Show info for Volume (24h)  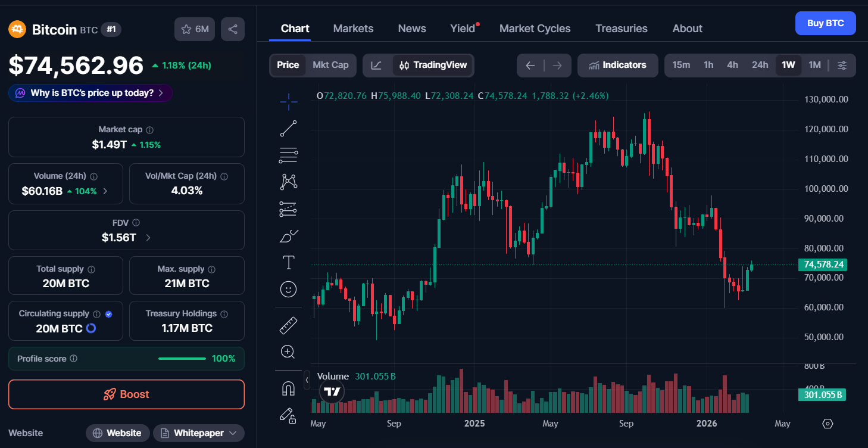94,176
